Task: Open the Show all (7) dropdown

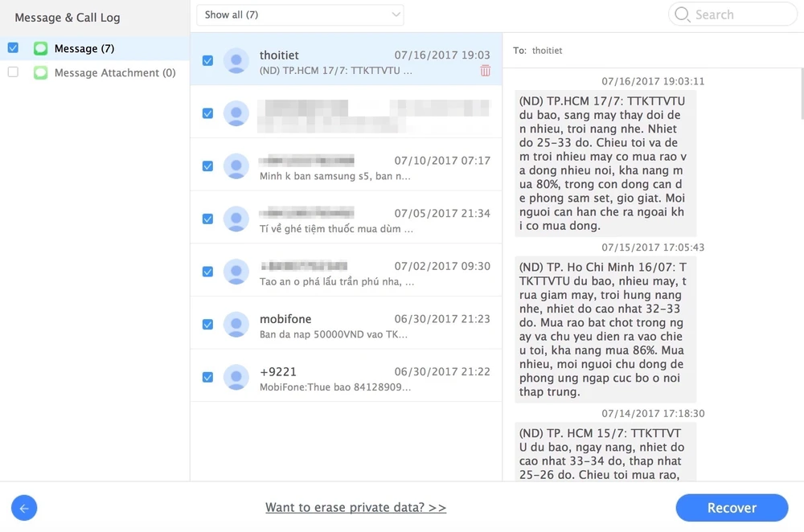Action: point(300,14)
